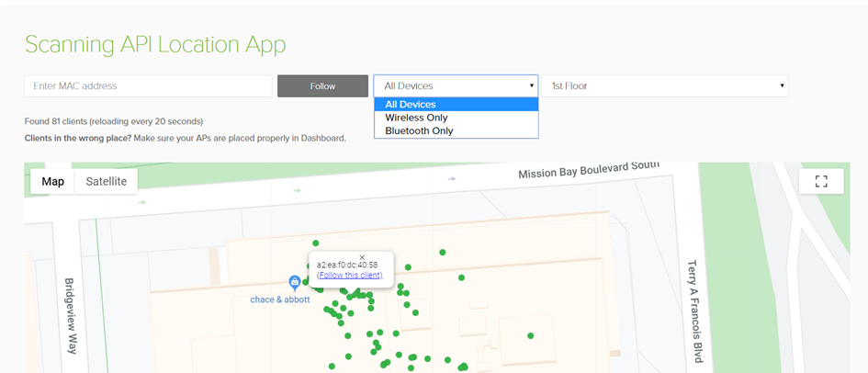The height and width of the screenshot is (373, 868).
Task: Select the isolated green client dot farthest right
Action: (x=530, y=335)
